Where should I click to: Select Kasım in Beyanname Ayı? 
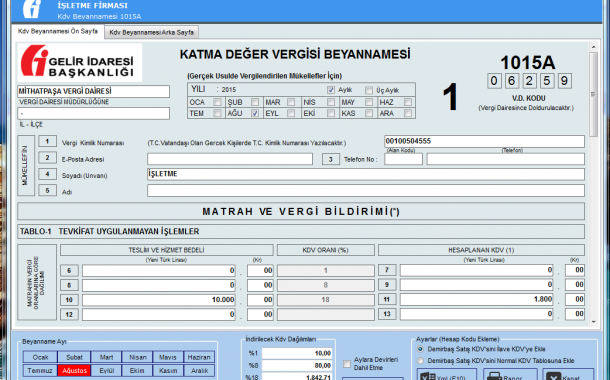tap(168, 370)
